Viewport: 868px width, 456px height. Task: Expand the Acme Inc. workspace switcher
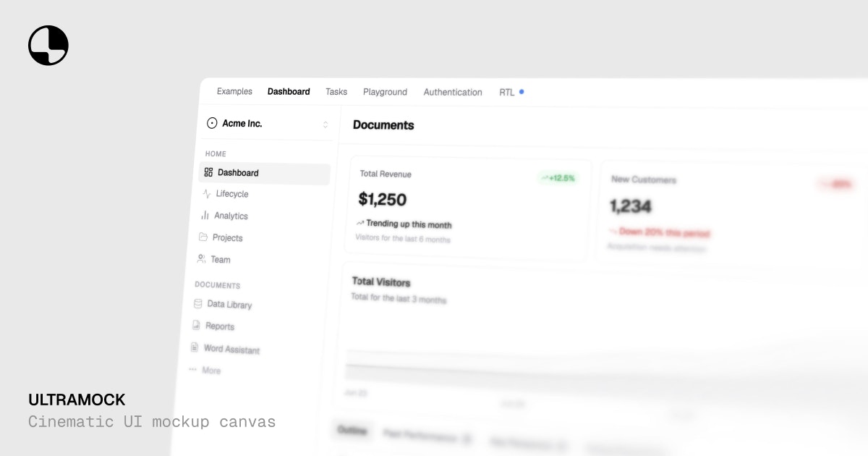coord(327,123)
